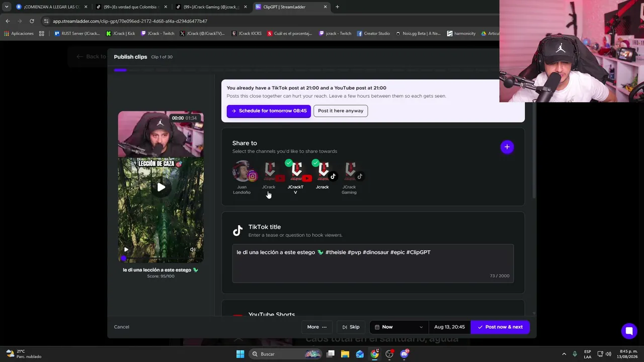Click Schedule for tomorrow 08:45

point(269,111)
